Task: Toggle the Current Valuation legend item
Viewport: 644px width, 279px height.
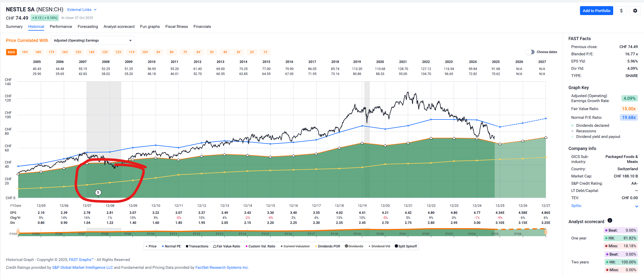Action: pyautogui.click(x=295, y=246)
